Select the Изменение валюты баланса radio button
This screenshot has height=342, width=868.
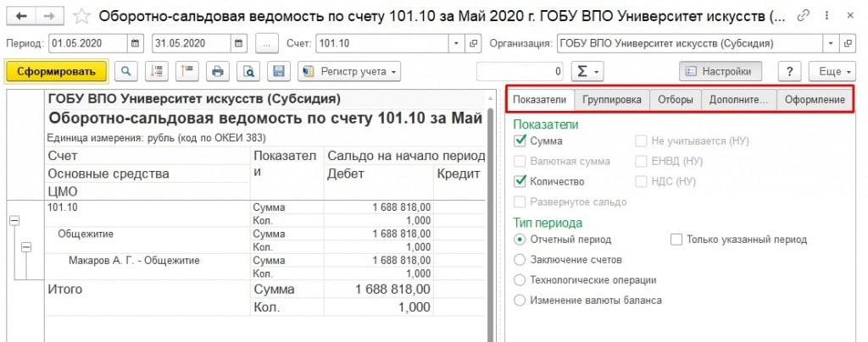click(520, 301)
